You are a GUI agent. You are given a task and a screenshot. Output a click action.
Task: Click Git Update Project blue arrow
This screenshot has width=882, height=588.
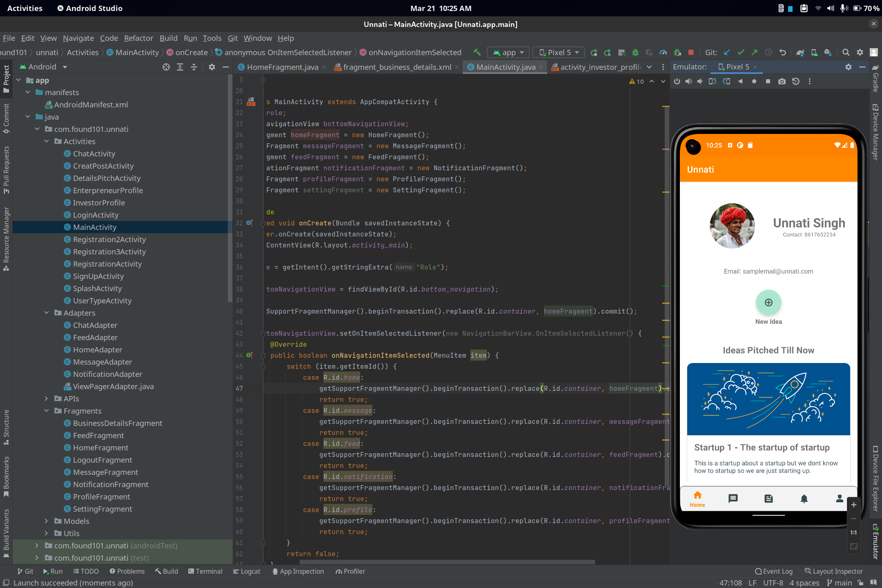(x=727, y=52)
